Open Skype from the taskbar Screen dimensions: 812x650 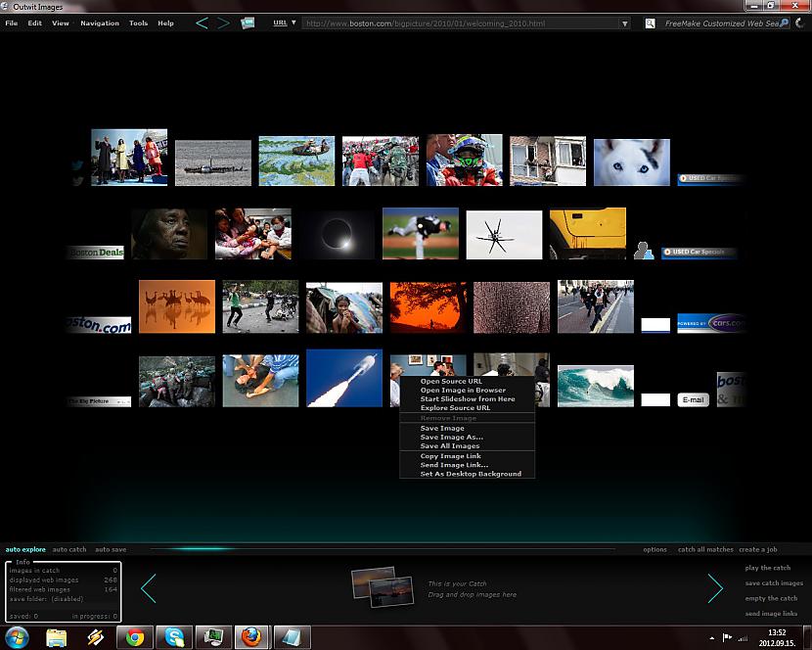coord(174,637)
